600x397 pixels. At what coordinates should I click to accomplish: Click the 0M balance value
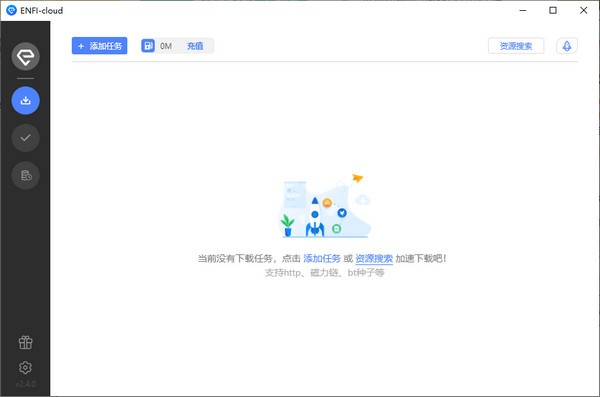166,46
